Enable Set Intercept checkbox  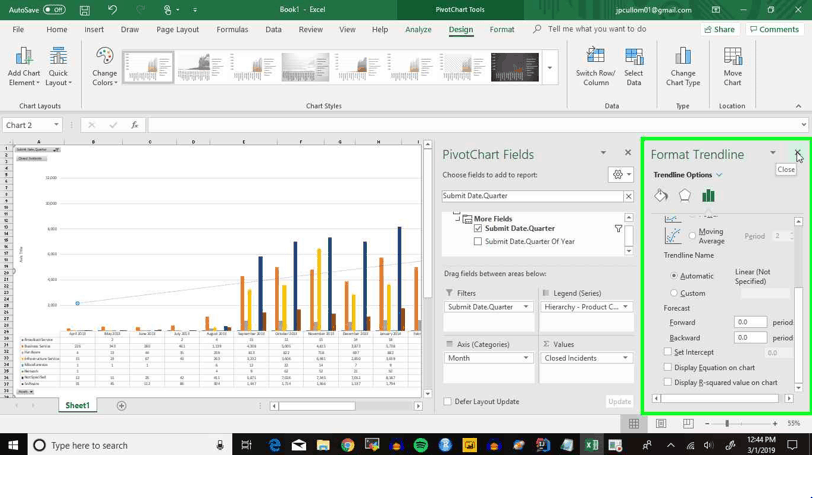(668, 352)
